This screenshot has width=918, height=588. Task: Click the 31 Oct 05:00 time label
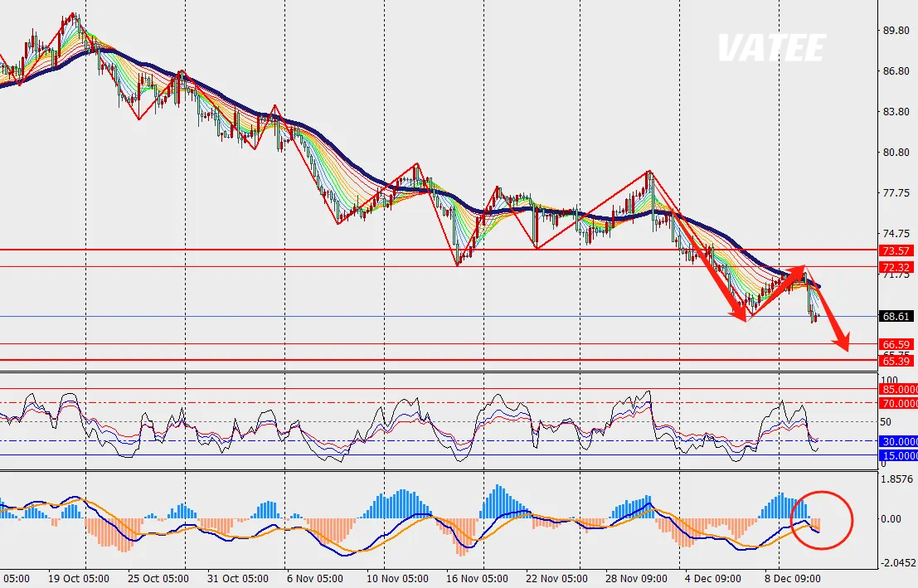tap(237, 579)
